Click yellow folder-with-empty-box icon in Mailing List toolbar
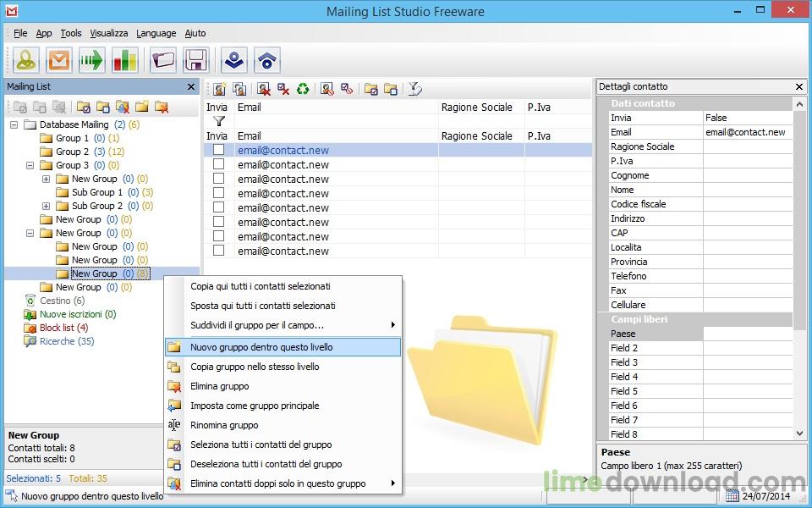The image size is (812, 508). pos(103,107)
